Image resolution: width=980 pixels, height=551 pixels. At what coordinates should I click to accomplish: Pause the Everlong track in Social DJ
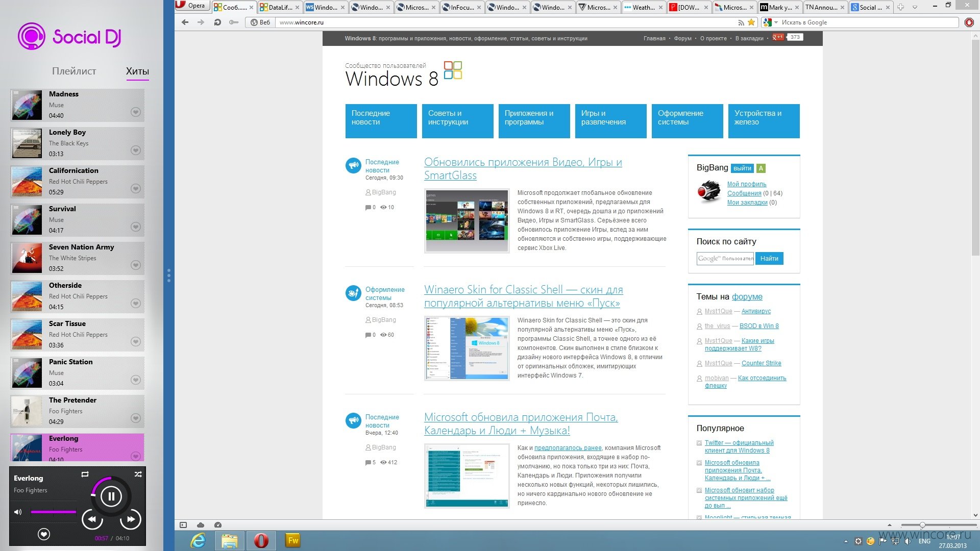pyautogui.click(x=111, y=496)
